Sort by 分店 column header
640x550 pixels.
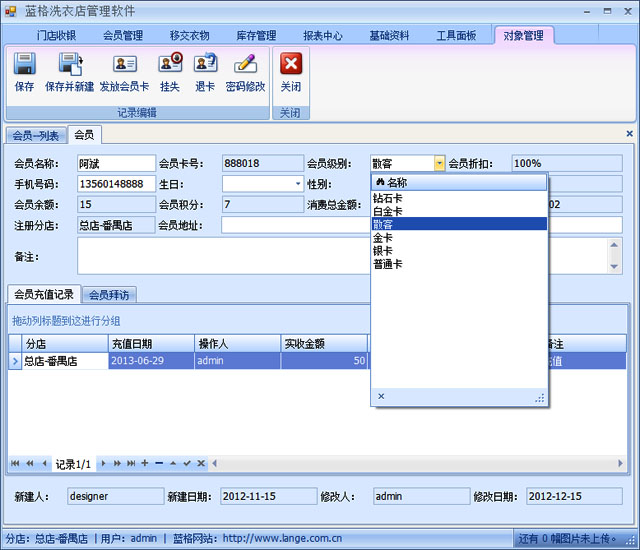[x=64, y=344]
